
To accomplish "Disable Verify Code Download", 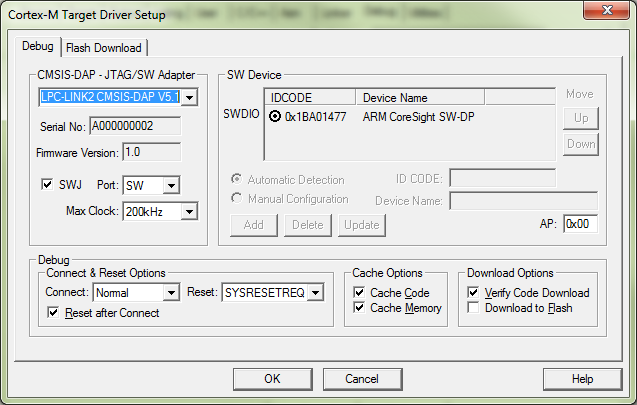I will (x=474, y=293).
